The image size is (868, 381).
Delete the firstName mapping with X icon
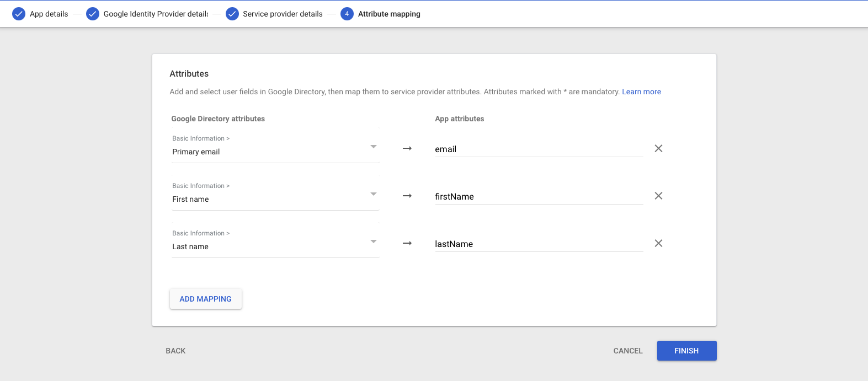(658, 196)
